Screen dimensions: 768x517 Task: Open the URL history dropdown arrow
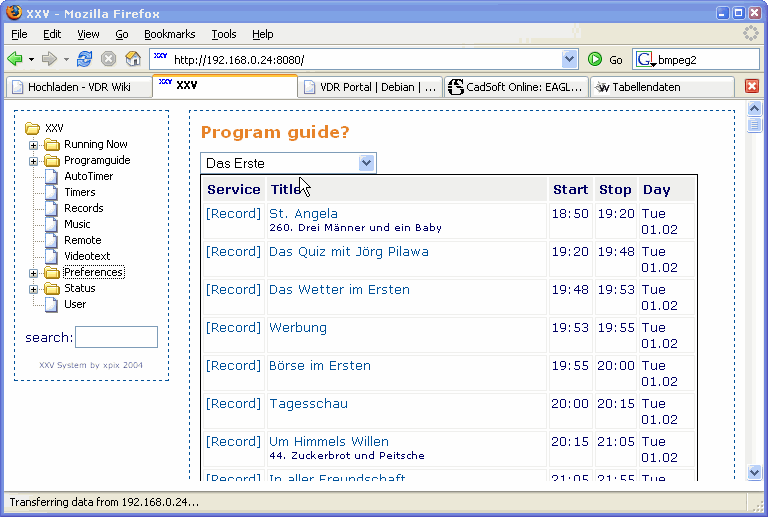click(569, 60)
